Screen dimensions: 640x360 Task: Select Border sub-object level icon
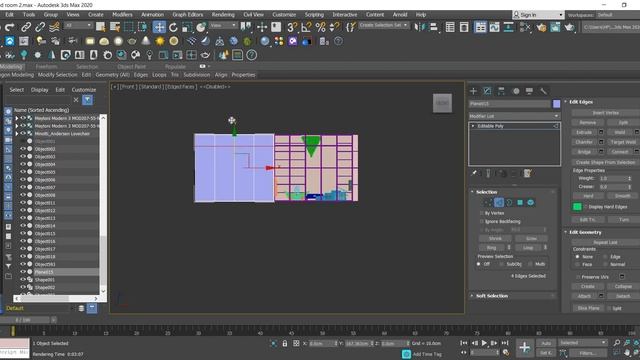click(x=509, y=202)
